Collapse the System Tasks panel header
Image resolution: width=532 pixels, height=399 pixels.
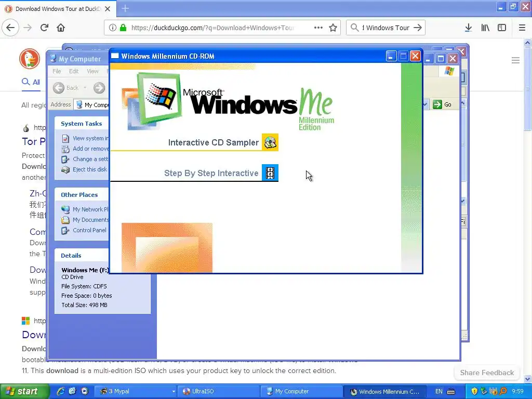click(x=82, y=124)
